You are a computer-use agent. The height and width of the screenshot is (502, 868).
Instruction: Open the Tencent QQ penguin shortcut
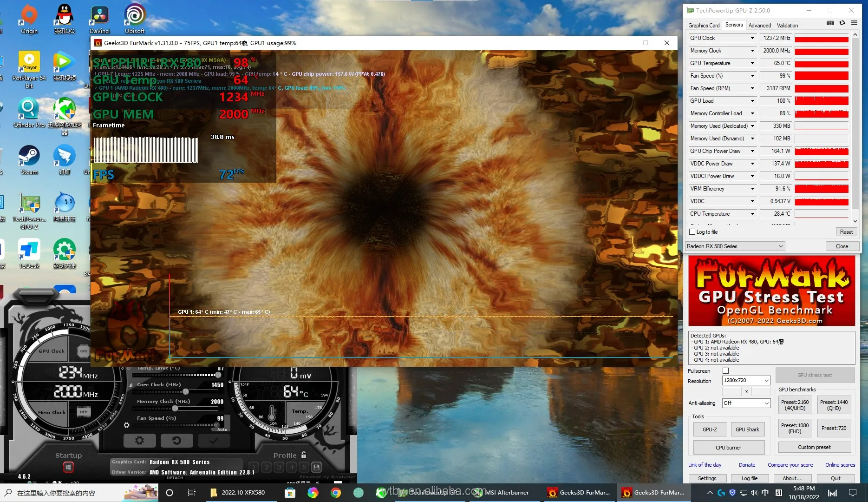coord(65,19)
